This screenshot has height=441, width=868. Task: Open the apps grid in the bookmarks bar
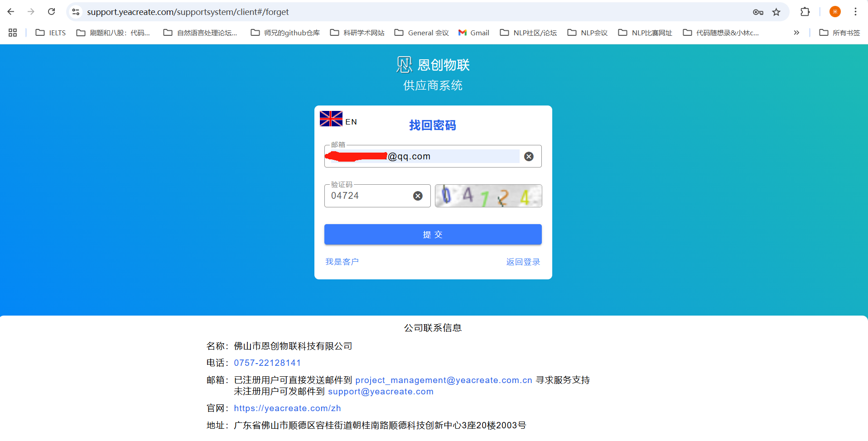click(13, 33)
